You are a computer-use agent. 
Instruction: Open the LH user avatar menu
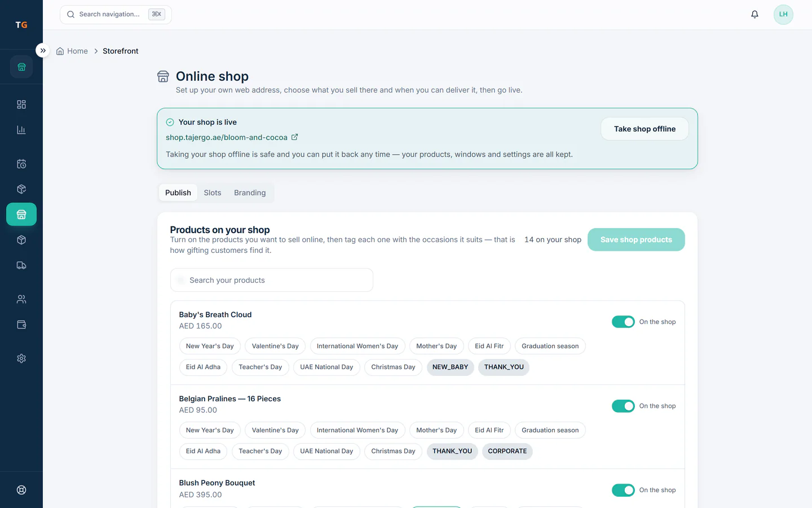coord(783,15)
